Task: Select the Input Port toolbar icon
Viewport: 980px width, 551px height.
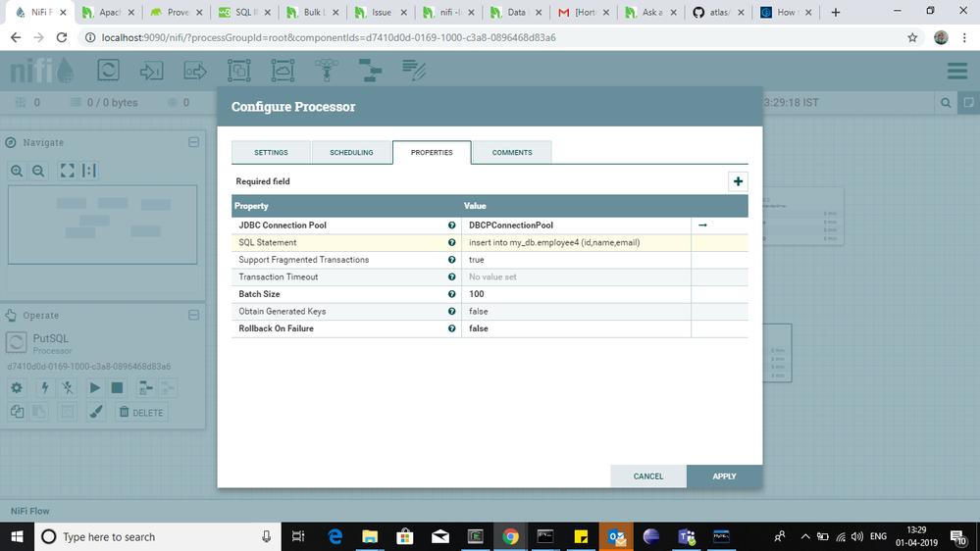Action: [x=151, y=70]
